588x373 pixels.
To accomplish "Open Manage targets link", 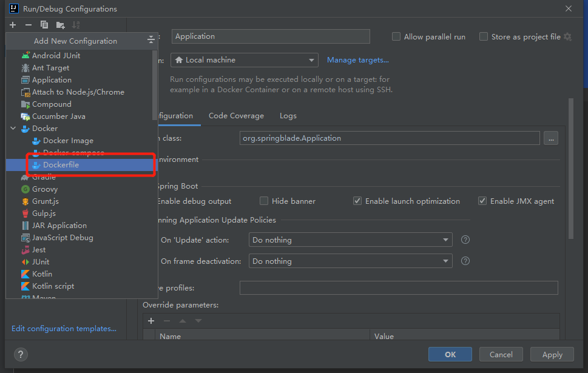I will pos(358,60).
